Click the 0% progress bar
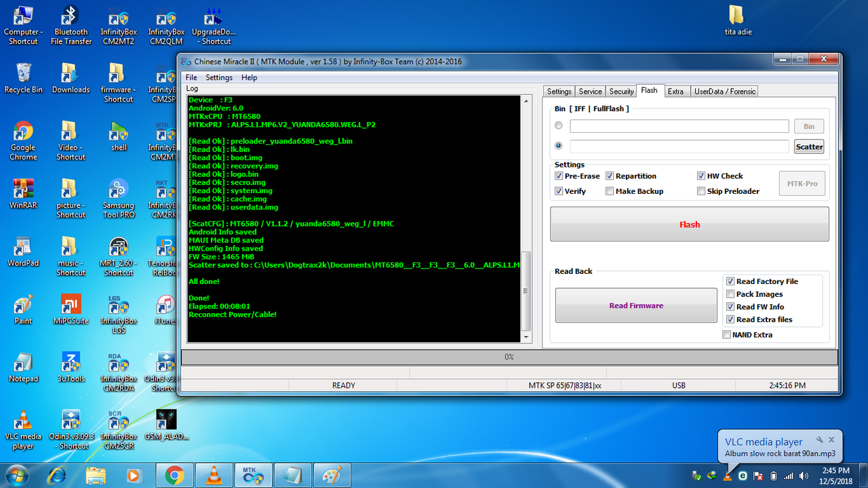This screenshot has width=868, height=488. [x=509, y=357]
